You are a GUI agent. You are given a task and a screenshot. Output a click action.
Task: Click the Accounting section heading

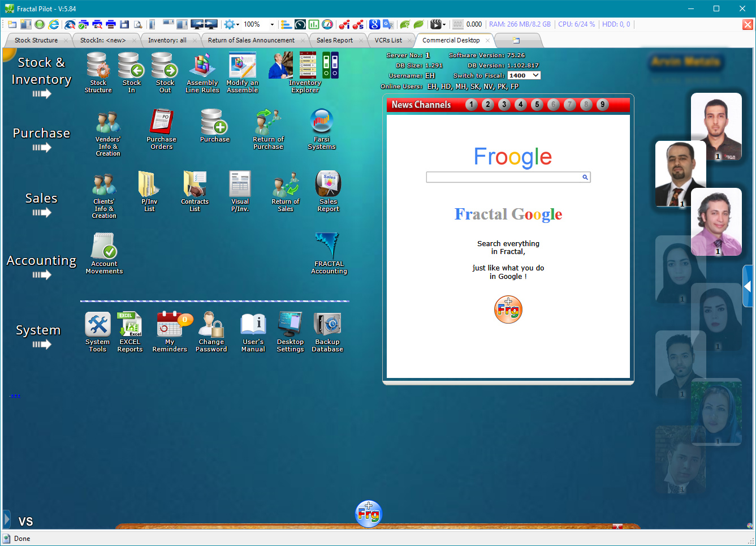click(41, 260)
